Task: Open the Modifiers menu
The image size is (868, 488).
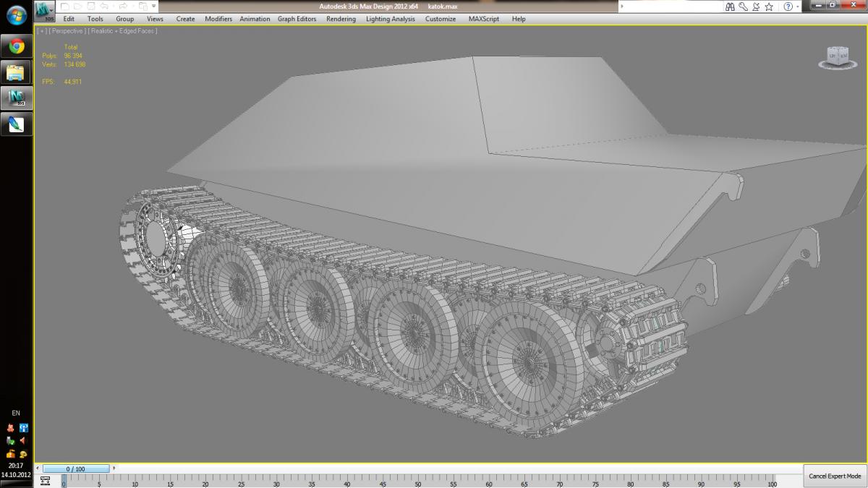Action: tap(218, 19)
